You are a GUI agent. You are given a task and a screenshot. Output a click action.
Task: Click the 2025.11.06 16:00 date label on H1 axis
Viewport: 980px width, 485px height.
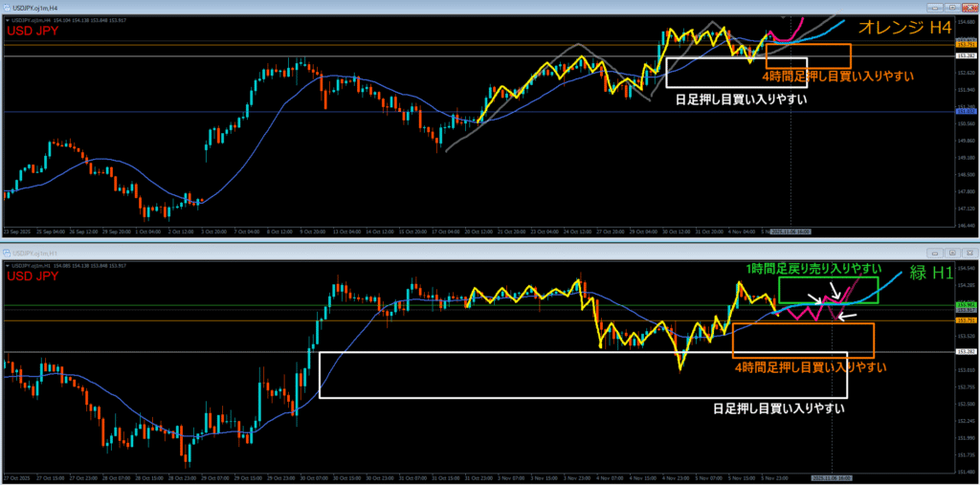point(832,480)
